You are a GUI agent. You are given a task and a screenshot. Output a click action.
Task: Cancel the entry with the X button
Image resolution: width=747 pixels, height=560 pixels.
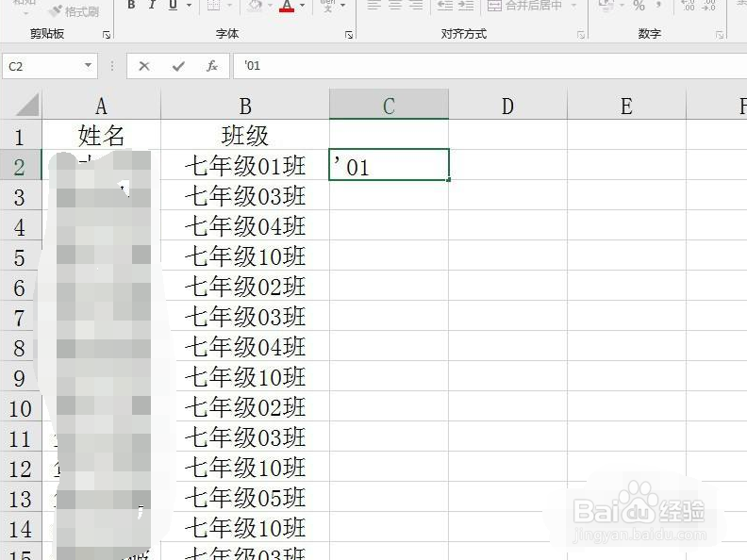[144, 66]
